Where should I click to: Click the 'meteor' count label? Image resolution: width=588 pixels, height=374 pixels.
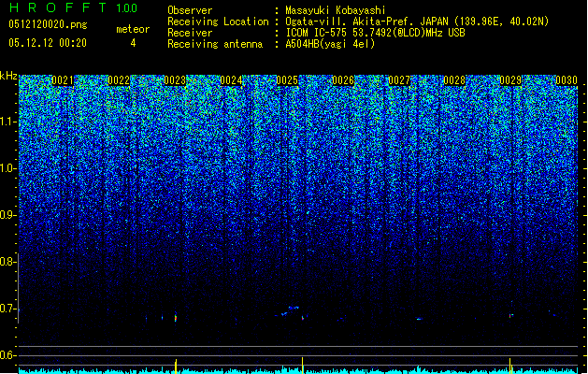pyautogui.click(x=133, y=29)
